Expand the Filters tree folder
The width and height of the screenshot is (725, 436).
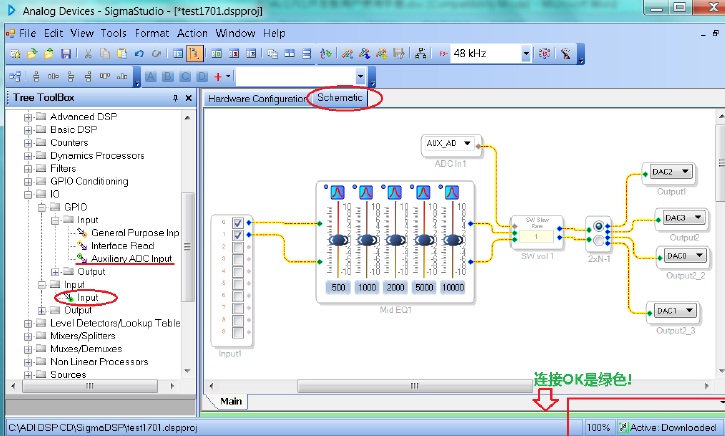click(28, 169)
